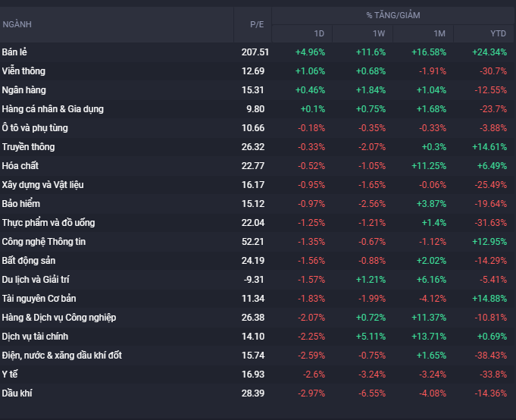
Task: Click the Bảo hiểm sector name
Action: (x=21, y=204)
